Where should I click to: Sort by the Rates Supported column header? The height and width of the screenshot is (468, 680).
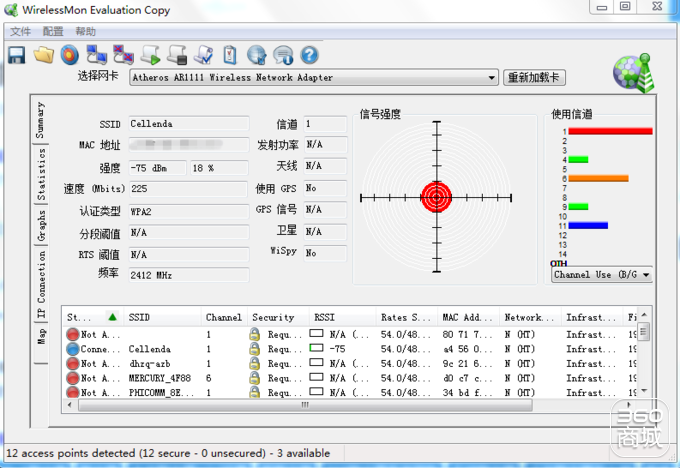(406, 317)
